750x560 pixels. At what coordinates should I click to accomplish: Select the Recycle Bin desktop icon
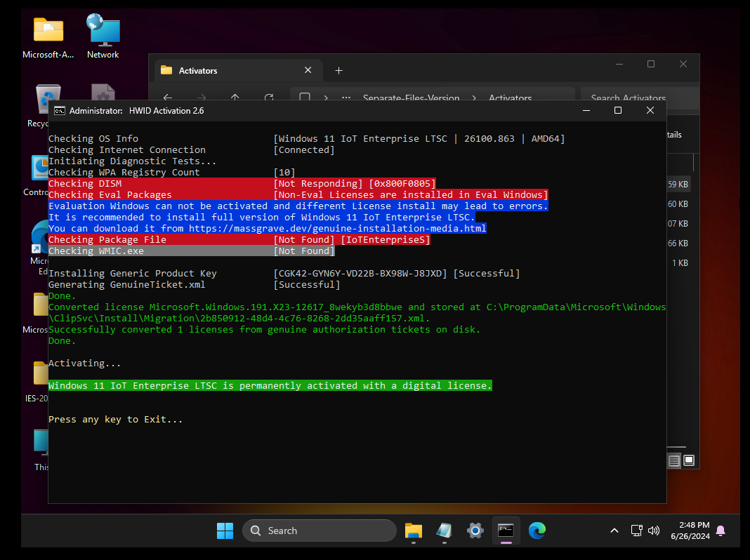(42, 106)
